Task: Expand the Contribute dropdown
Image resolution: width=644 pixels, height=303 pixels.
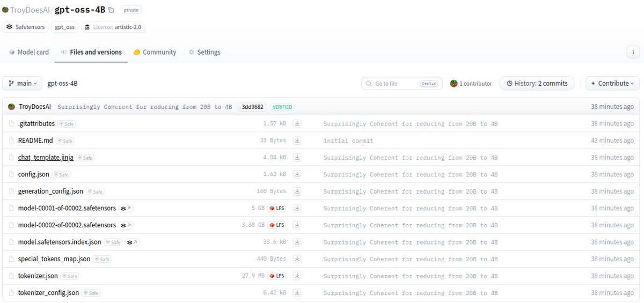Action: point(612,83)
